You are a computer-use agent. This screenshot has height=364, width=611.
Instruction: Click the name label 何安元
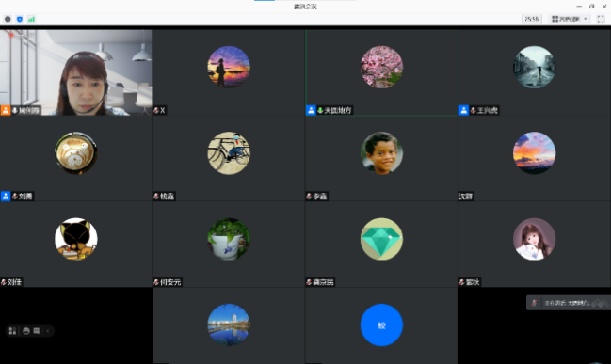[170, 282]
